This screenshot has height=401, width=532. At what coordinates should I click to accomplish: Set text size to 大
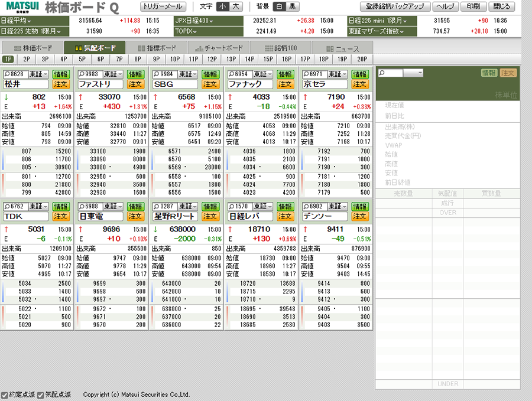(236, 6)
